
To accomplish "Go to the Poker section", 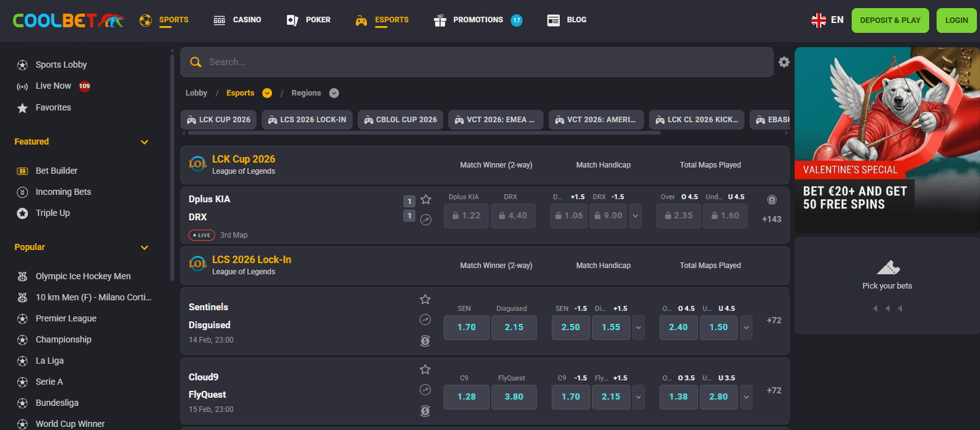I will point(309,20).
